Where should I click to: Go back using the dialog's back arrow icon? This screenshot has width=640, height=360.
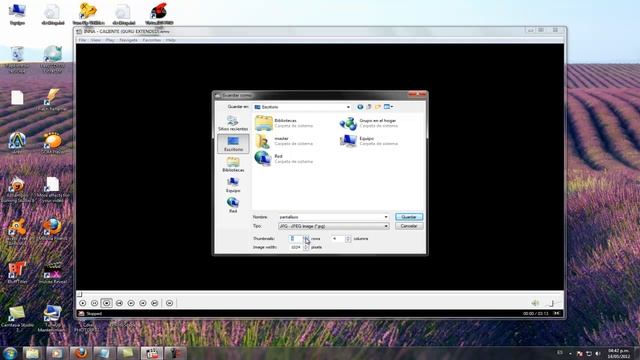[x=360, y=107]
